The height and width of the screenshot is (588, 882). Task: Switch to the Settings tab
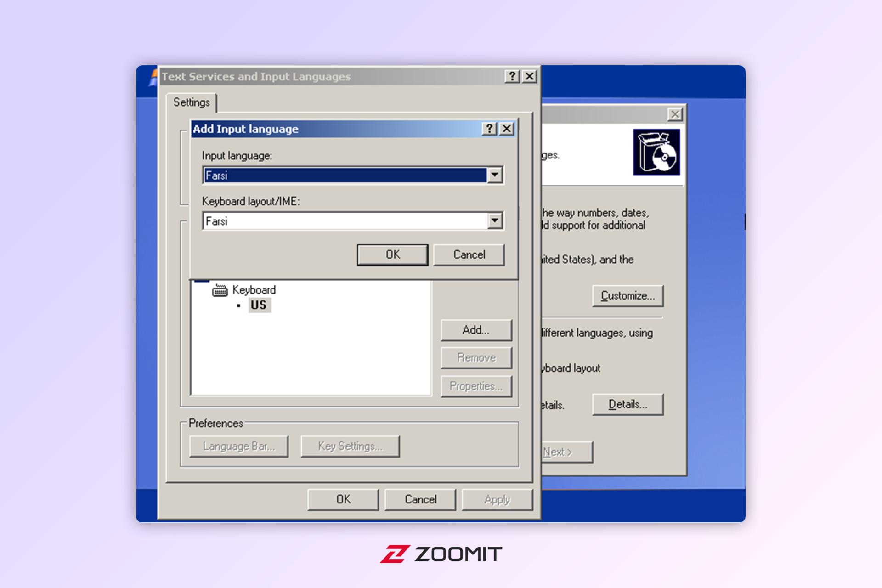point(192,102)
